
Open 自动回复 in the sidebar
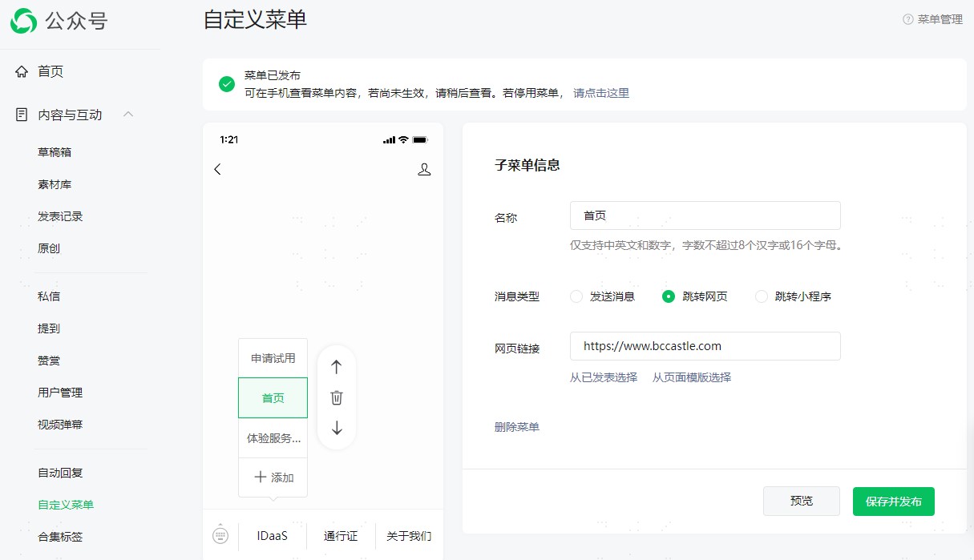60,473
